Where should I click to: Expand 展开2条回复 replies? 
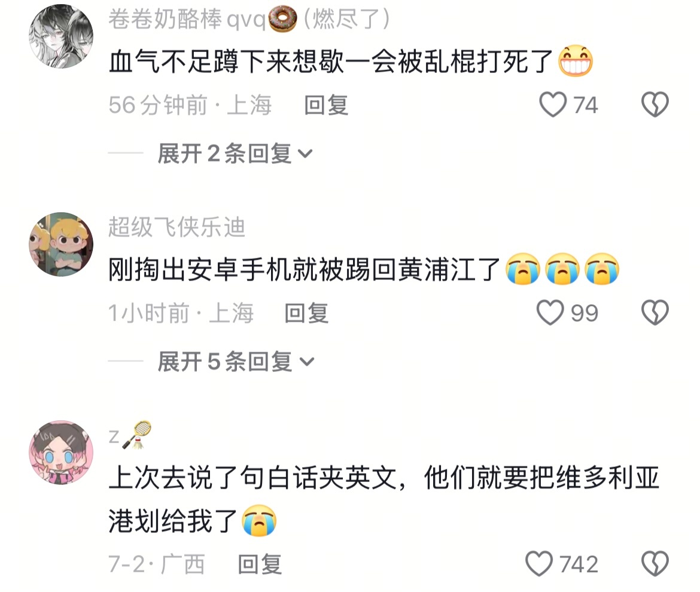pyautogui.click(x=235, y=154)
